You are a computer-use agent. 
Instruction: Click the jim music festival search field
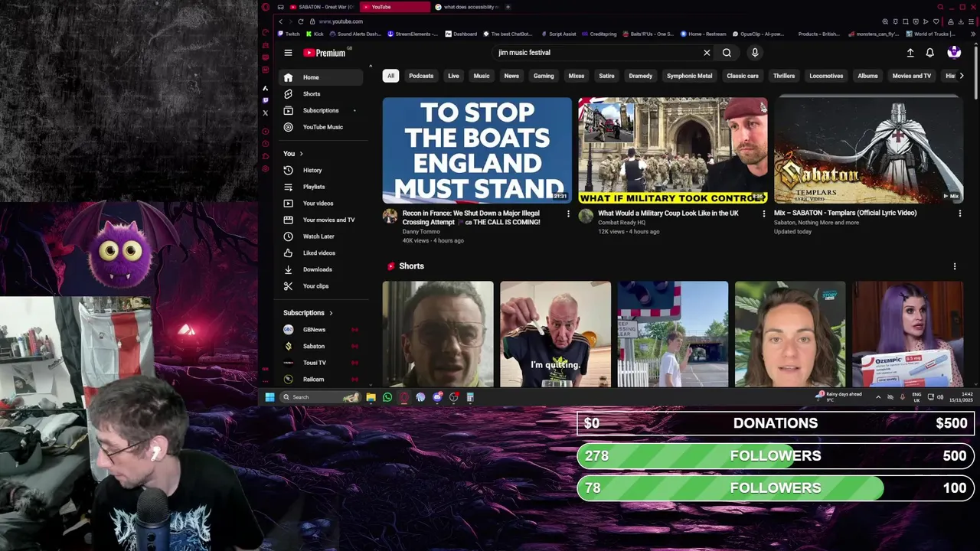597,53
